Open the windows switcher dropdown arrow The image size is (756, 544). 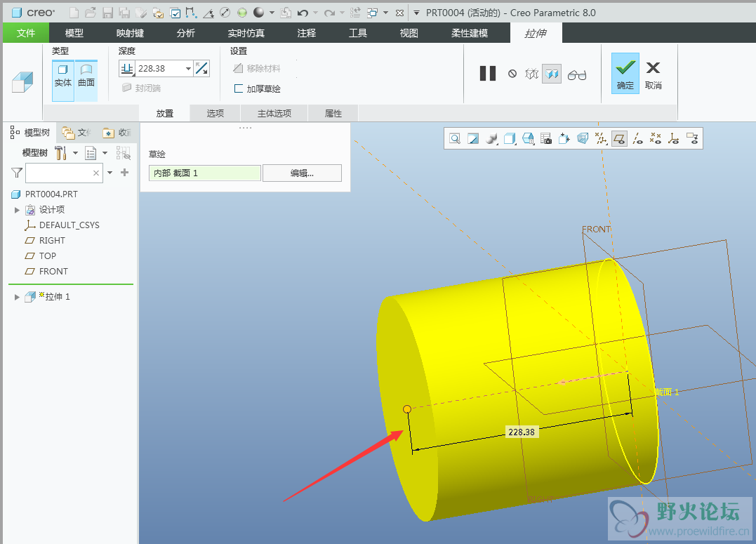(385, 13)
